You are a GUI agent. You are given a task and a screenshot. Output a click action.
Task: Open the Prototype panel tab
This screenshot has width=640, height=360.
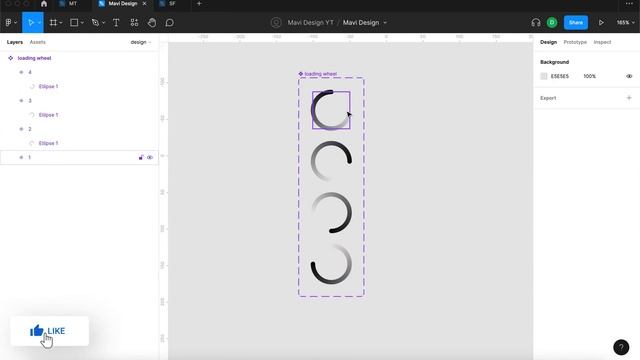[575, 42]
